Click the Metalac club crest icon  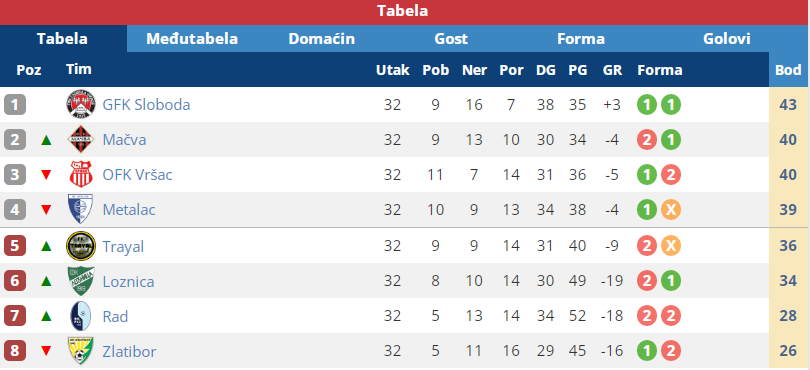[x=80, y=209]
